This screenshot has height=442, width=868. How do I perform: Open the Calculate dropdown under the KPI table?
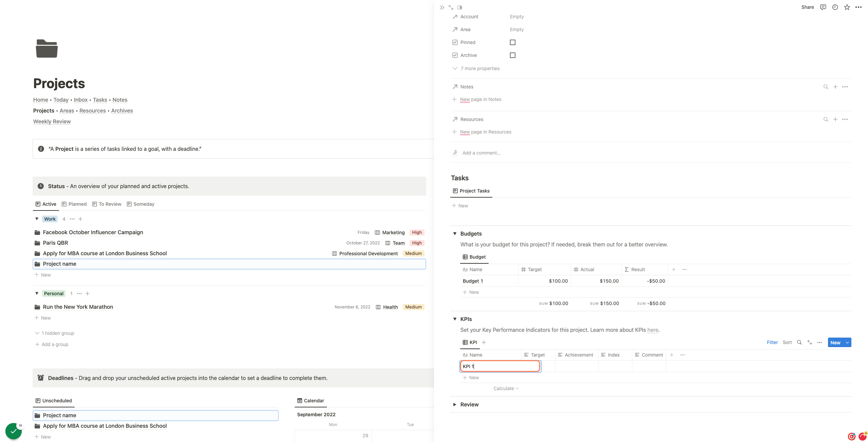point(506,388)
